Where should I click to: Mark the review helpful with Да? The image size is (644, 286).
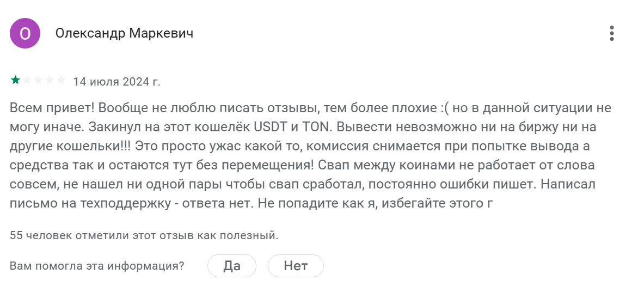pyautogui.click(x=232, y=266)
